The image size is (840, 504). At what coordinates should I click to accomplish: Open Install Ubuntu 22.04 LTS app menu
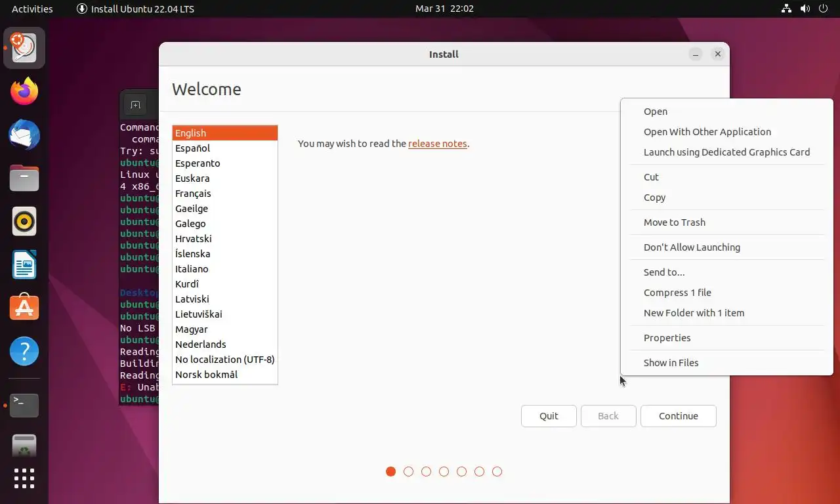click(x=135, y=9)
